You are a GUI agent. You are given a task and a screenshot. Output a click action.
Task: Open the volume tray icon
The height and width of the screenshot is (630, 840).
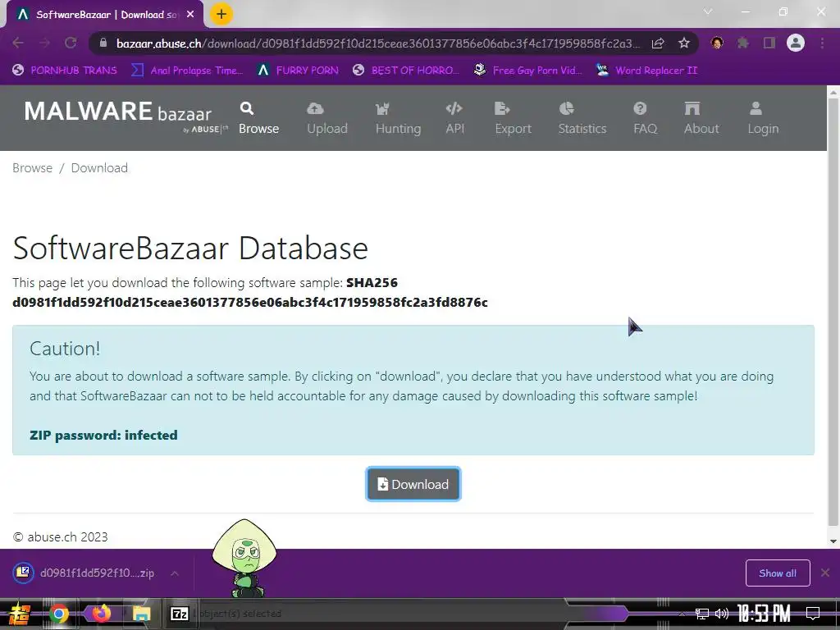point(722,614)
